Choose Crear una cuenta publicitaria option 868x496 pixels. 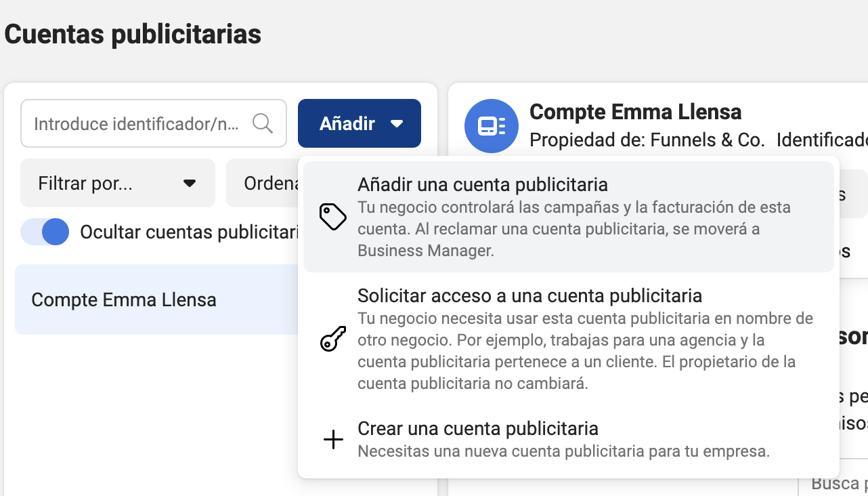(569, 440)
